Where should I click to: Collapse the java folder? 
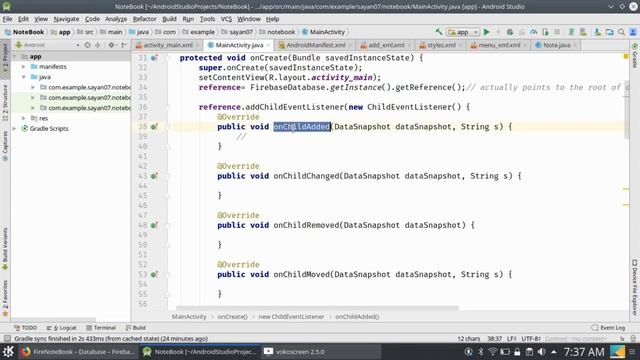pyautogui.click(x=24, y=77)
